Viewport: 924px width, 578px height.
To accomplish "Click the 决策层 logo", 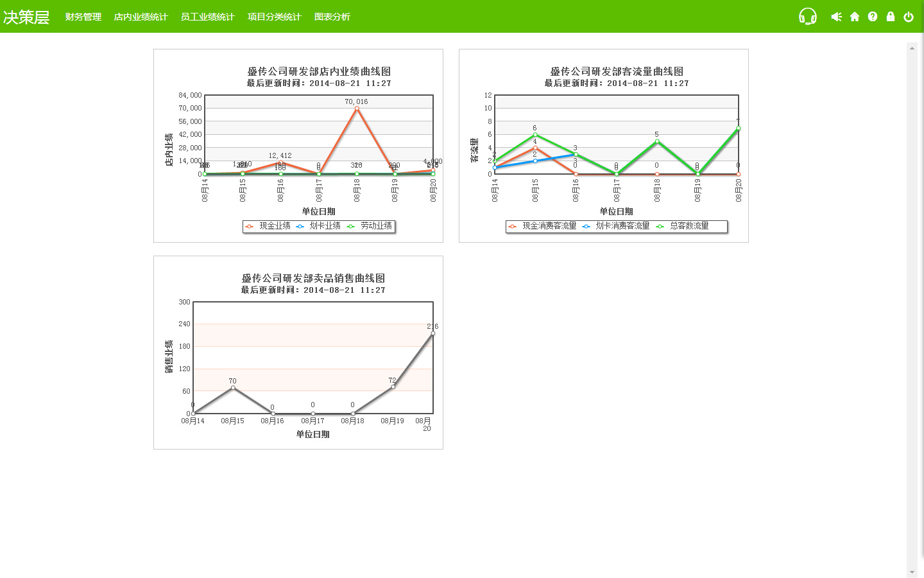I will click(x=26, y=17).
